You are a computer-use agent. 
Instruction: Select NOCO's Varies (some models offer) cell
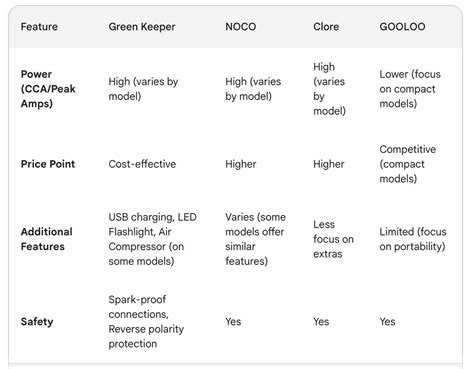click(x=255, y=239)
